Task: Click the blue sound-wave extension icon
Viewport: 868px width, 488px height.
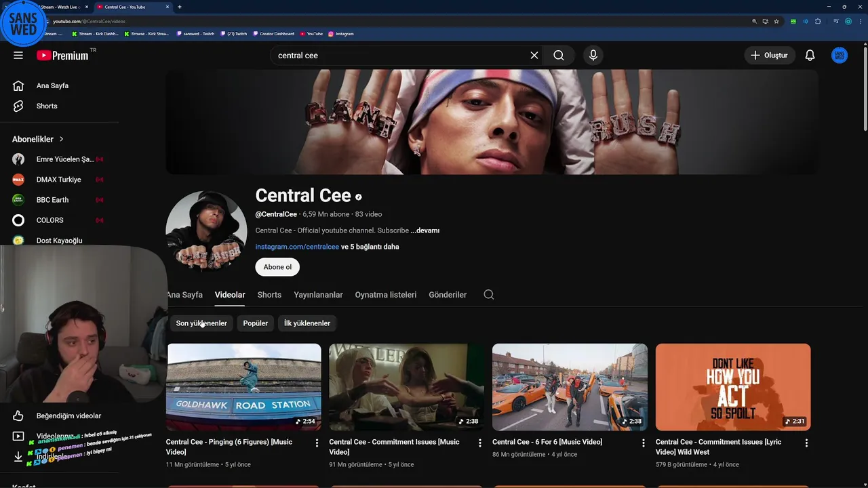Action: 806,21
